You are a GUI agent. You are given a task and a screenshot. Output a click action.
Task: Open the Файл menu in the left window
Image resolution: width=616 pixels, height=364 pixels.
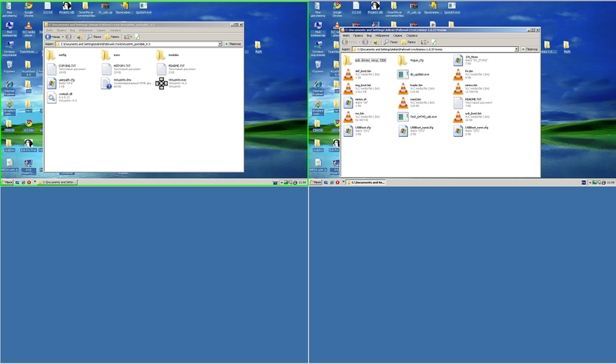[x=49, y=30]
